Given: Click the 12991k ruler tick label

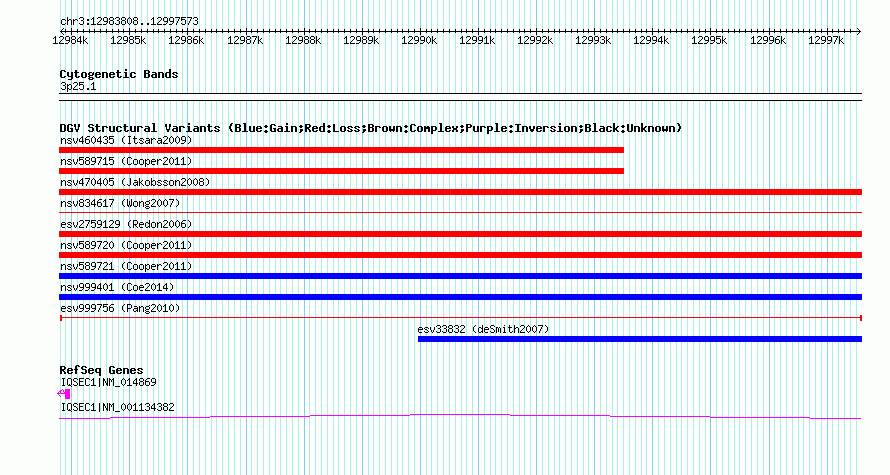Looking at the screenshot, I should tap(477, 40).
